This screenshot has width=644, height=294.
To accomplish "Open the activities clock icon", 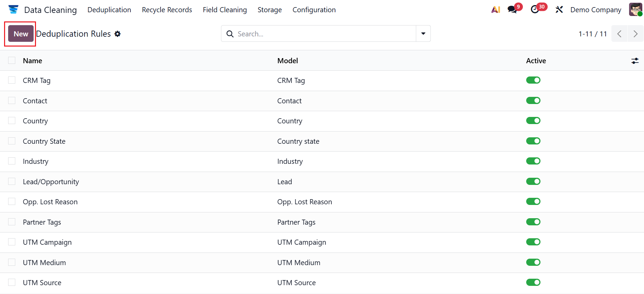I will tap(535, 10).
